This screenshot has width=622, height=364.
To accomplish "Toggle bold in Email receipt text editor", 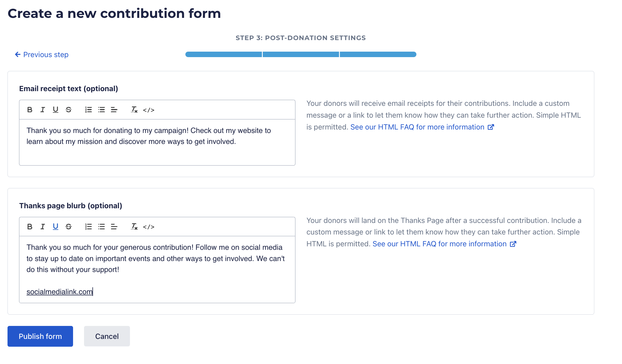I will tap(29, 110).
